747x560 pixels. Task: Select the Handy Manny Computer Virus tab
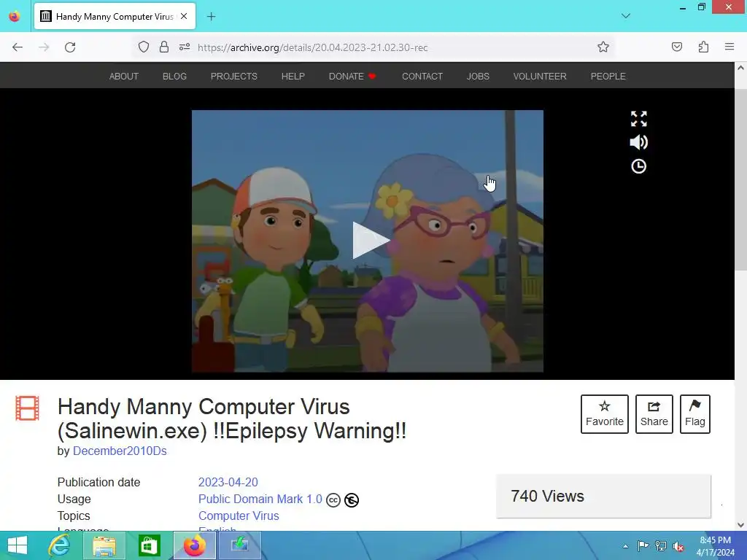115,16
